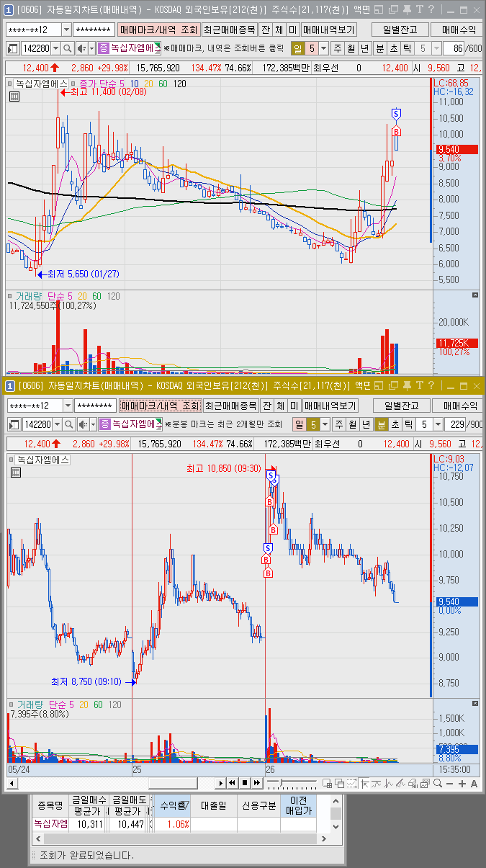The height and width of the screenshot is (868, 486).
Task: Click play forward button in chart playback bar
Action: 221,783
